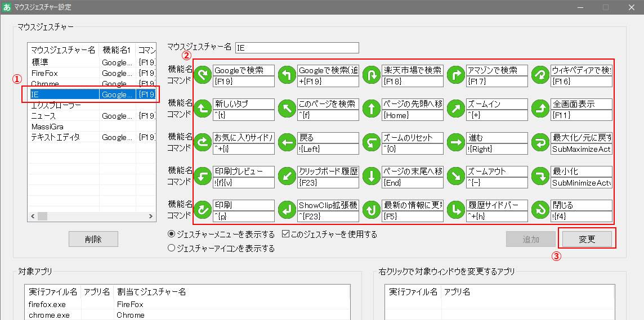The width and height of the screenshot is (644, 320).
Task: Click the 追加 button
Action: click(x=531, y=239)
